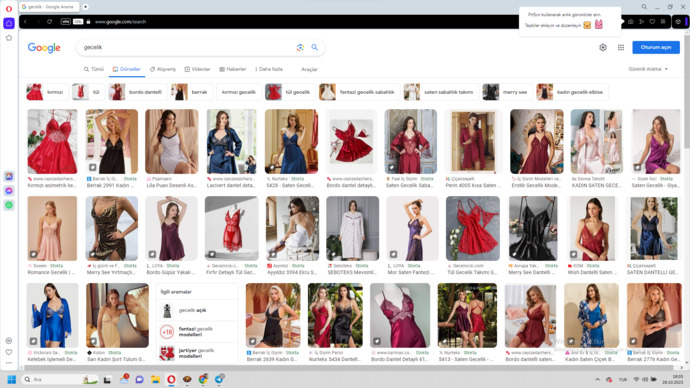Open the Google apps grid
This screenshot has width=690, height=388.
621,48
